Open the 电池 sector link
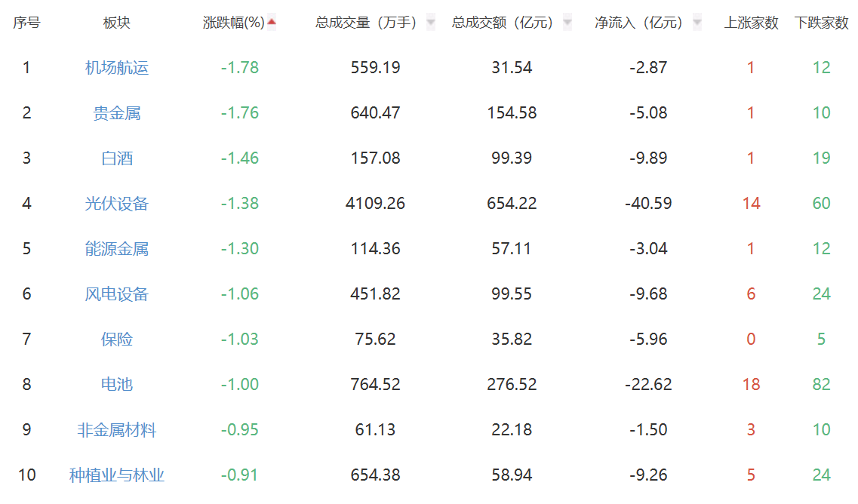This screenshot has width=858, height=504. [117, 385]
